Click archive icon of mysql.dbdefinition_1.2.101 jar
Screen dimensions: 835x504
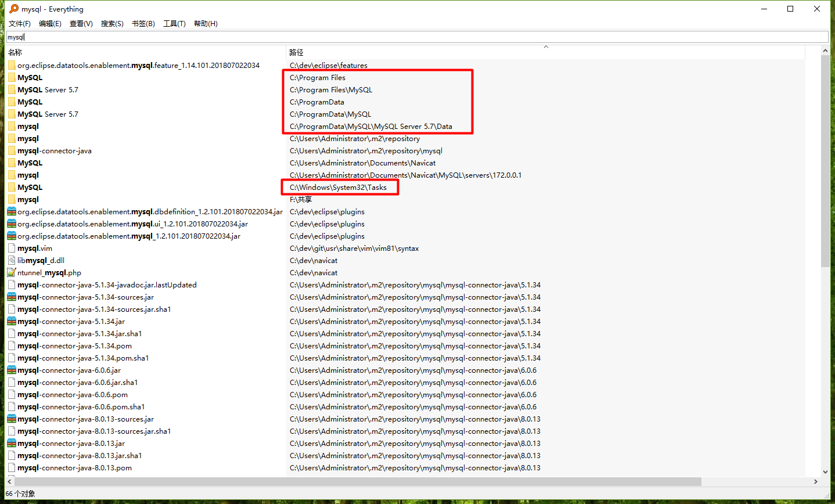(12, 211)
